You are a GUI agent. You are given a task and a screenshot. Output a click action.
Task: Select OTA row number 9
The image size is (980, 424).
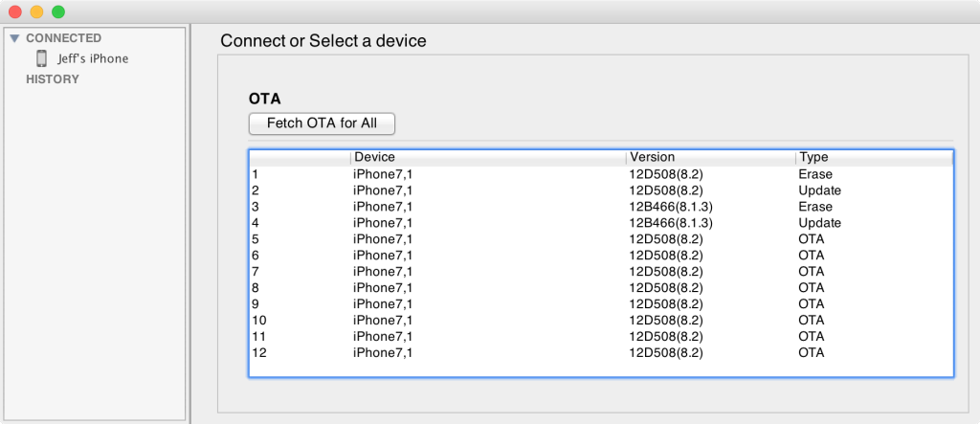601,304
